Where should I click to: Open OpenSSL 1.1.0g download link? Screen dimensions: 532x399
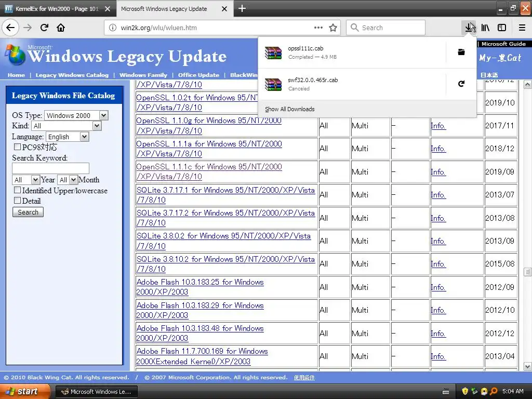click(209, 126)
